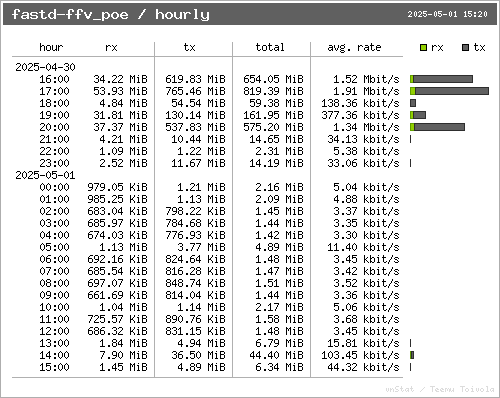Click the 20:00 hourly traffic bar
This screenshot has height=398, width=500.
438,127
